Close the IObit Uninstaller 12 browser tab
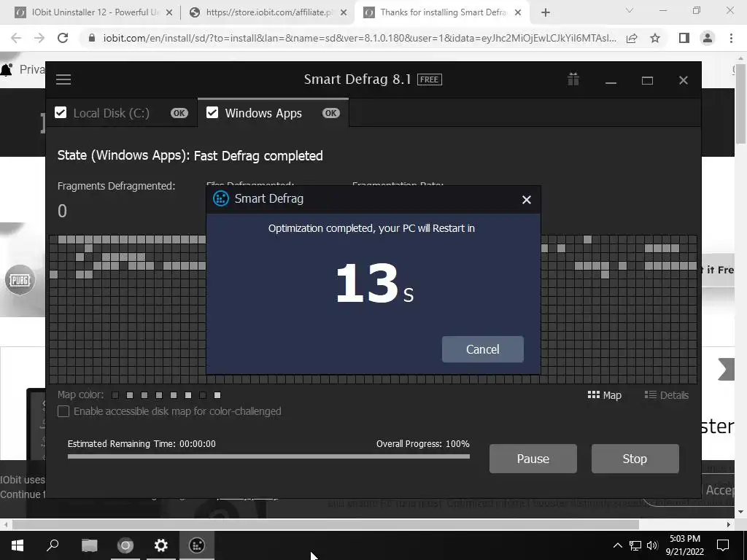The height and width of the screenshot is (560, 747). click(x=169, y=13)
